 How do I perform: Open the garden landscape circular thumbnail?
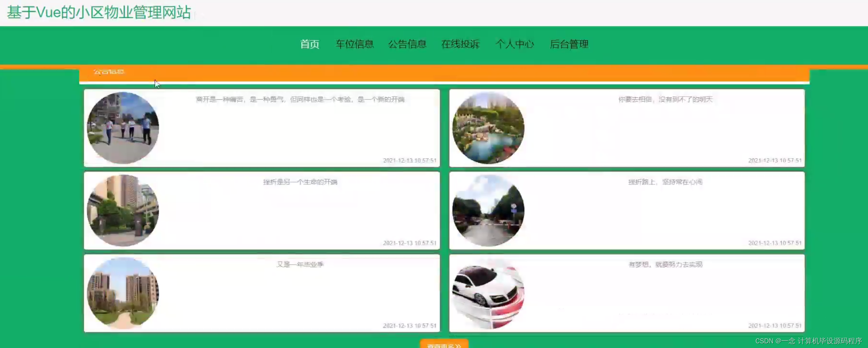tap(488, 128)
